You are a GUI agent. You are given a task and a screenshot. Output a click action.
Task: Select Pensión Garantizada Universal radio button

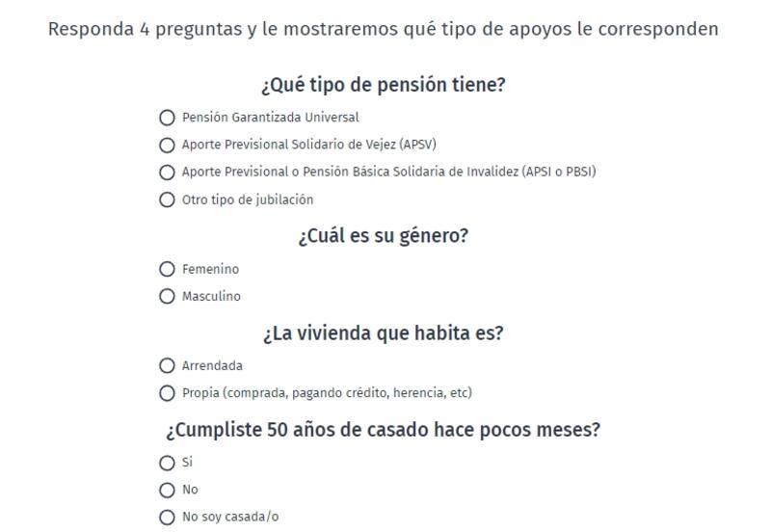click(168, 118)
